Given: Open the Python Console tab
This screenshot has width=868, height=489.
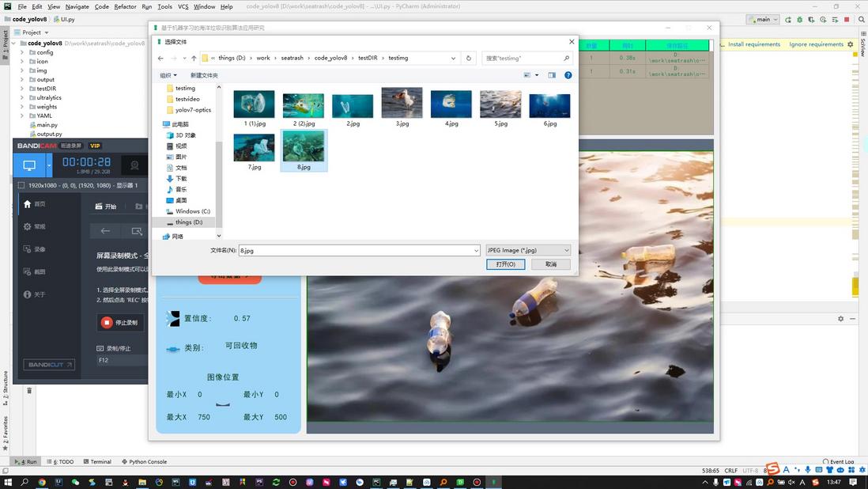Looking at the screenshot, I should click(144, 461).
